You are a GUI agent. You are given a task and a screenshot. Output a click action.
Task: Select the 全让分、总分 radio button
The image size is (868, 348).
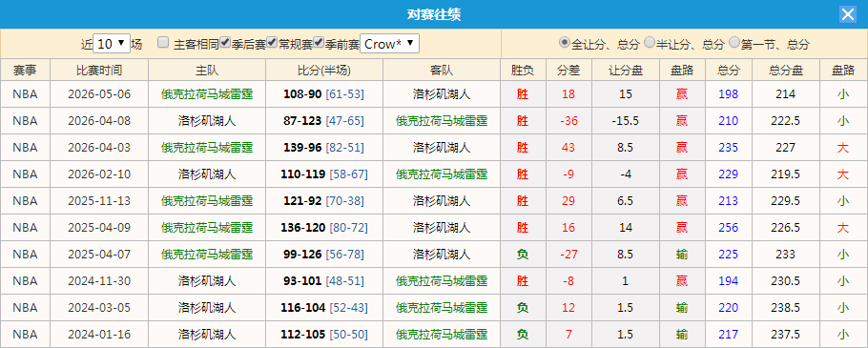tap(564, 43)
